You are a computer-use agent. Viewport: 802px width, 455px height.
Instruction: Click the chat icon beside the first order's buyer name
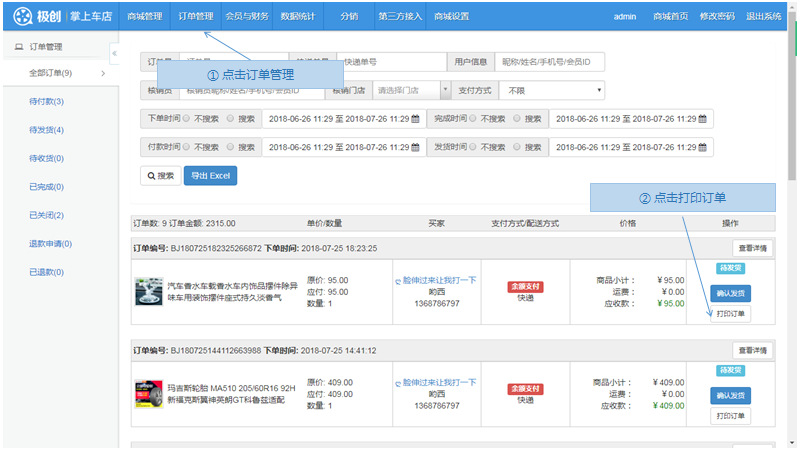coord(398,281)
